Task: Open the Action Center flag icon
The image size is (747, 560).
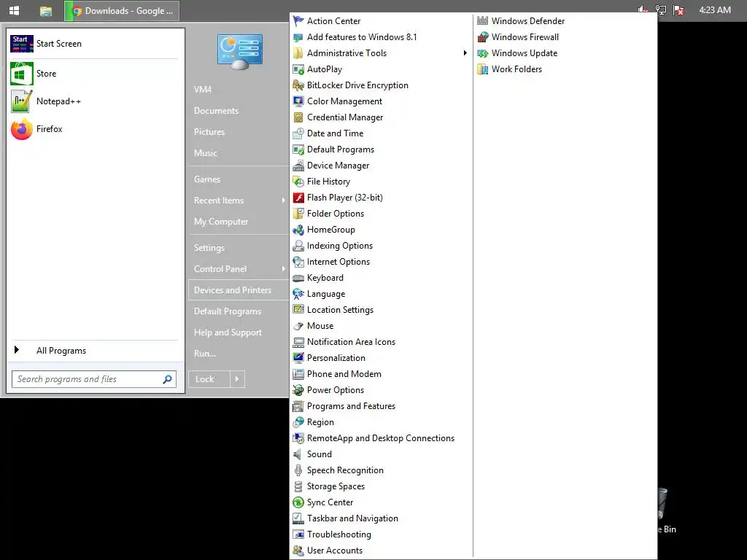Action: (298, 21)
